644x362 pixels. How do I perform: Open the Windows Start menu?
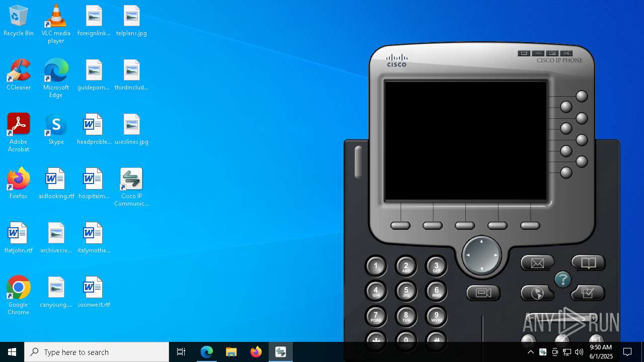coord(12,352)
